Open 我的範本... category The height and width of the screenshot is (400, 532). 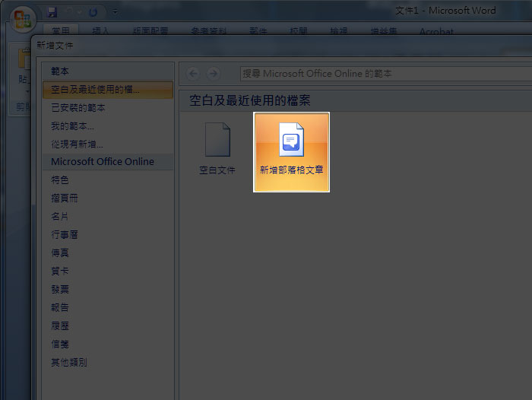(73, 126)
